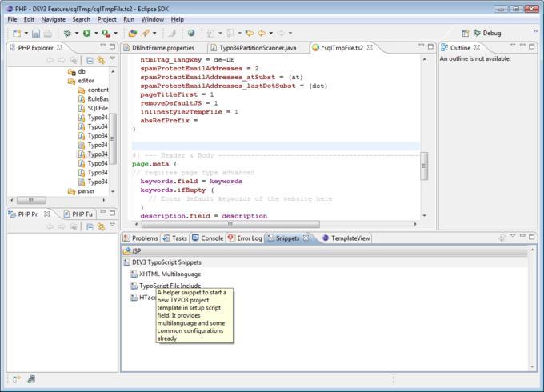Launch Debug with the bug icon

67,34
